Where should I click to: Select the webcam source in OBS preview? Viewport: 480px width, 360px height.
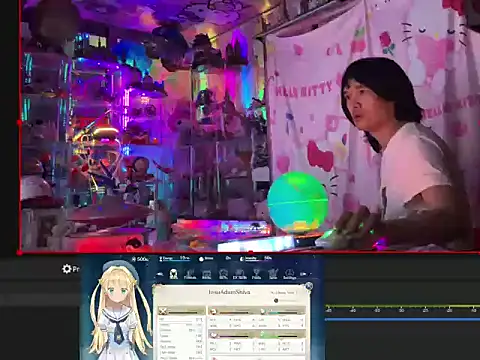[x=250, y=125]
